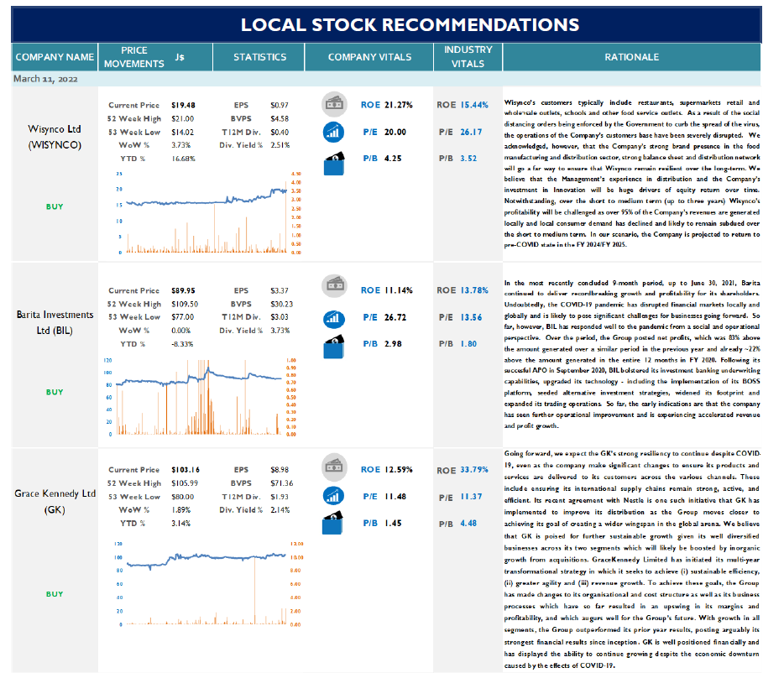Image resolution: width=784 pixels, height=673 pixels.
Task: Click Wisynco dividend yield 2.51%
Action: [280, 145]
